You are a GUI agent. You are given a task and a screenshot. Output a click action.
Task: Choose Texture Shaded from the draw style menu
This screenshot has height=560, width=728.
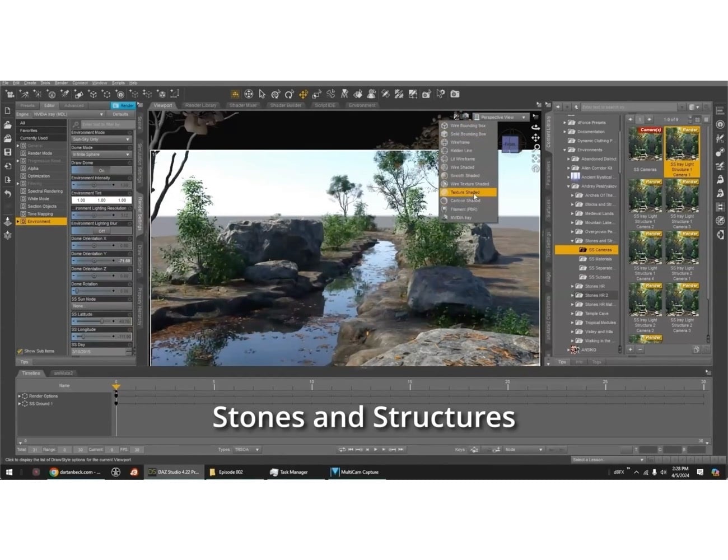[466, 192]
